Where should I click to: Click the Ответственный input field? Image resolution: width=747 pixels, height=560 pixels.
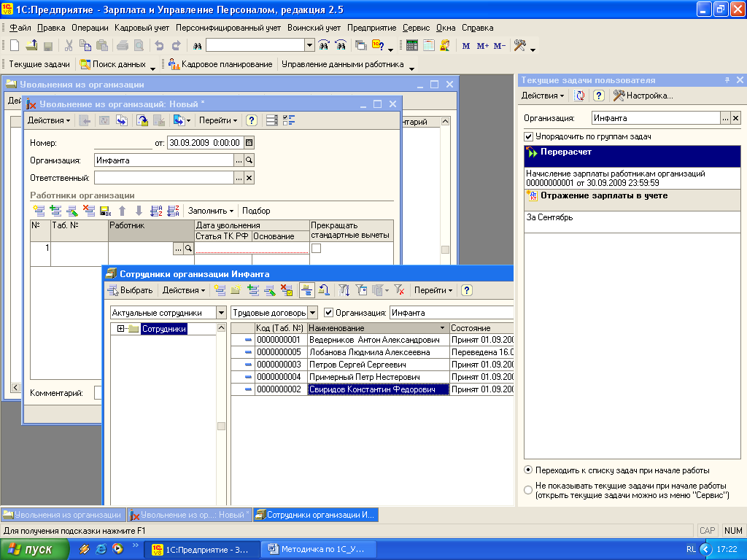tap(164, 178)
